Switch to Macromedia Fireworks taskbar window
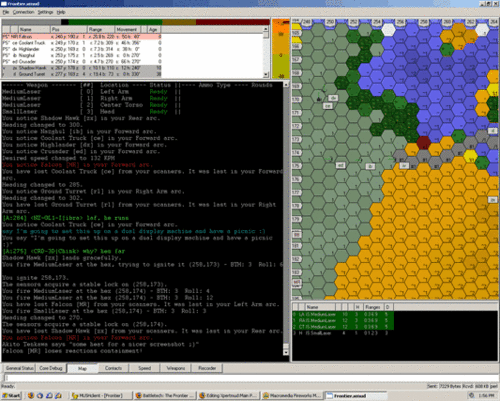The image size is (500, 401). (x=292, y=395)
